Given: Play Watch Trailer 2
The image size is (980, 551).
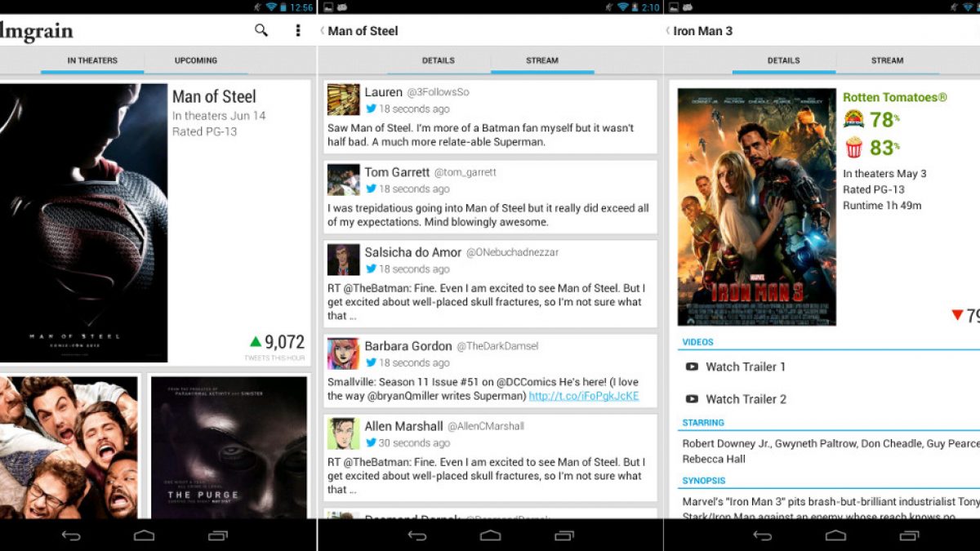Looking at the screenshot, I should coord(746,399).
